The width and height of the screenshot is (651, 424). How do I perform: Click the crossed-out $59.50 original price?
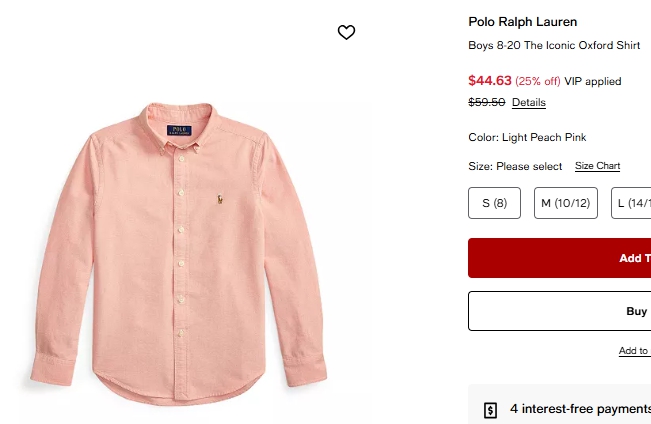point(487,102)
